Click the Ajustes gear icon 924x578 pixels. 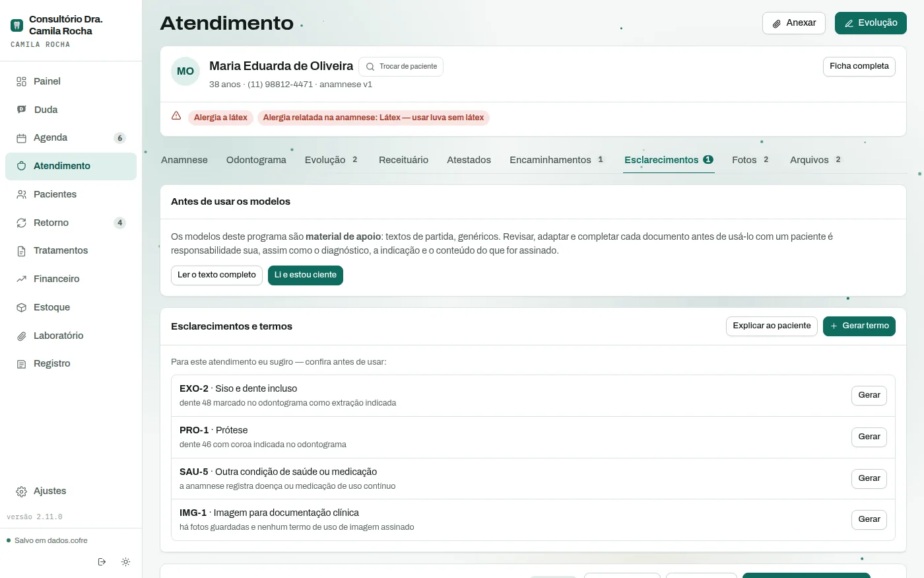[21, 491]
